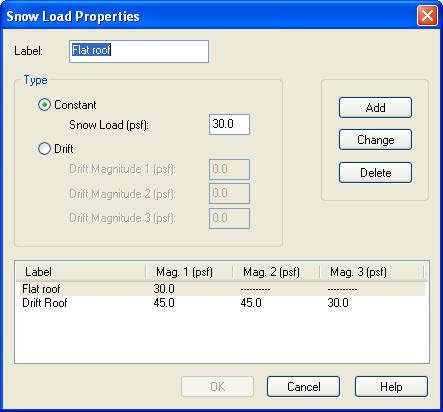Click the Drift Magnitude 1 field

(x=229, y=169)
